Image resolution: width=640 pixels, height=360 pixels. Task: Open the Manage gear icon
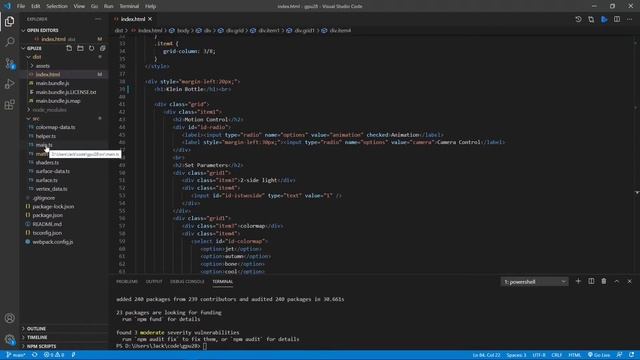coord(9,339)
